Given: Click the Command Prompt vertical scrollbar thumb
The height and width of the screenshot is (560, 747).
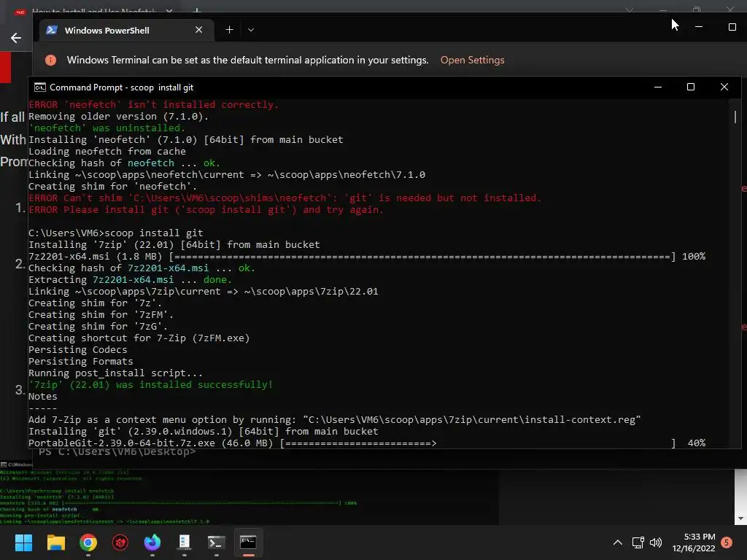Looking at the screenshot, I should coord(735,117).
